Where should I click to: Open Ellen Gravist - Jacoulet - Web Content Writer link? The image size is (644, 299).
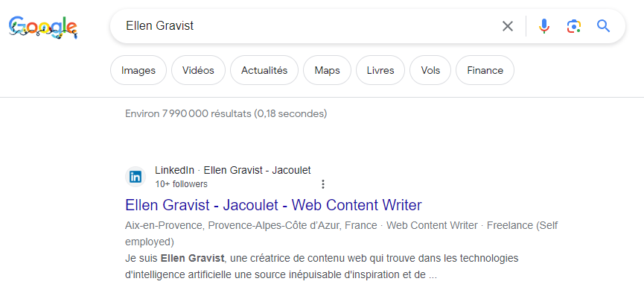tap(273, 205)
